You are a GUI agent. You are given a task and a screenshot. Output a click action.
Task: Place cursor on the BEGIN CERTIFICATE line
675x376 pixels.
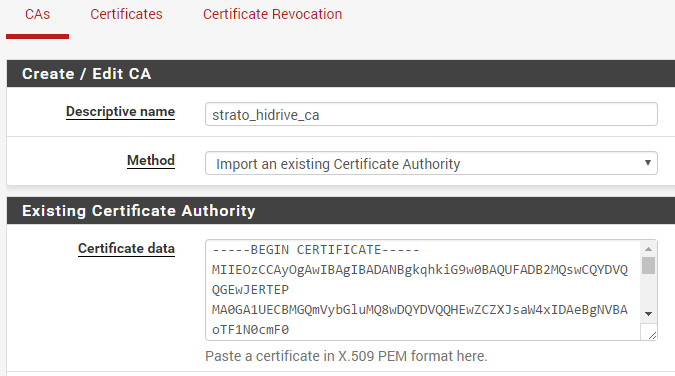[x=316, y=250]
